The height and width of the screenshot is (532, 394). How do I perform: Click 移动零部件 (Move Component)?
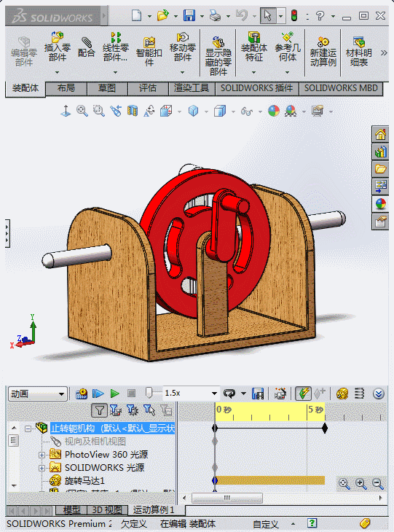pyautogui.click(x=182, y=47)
